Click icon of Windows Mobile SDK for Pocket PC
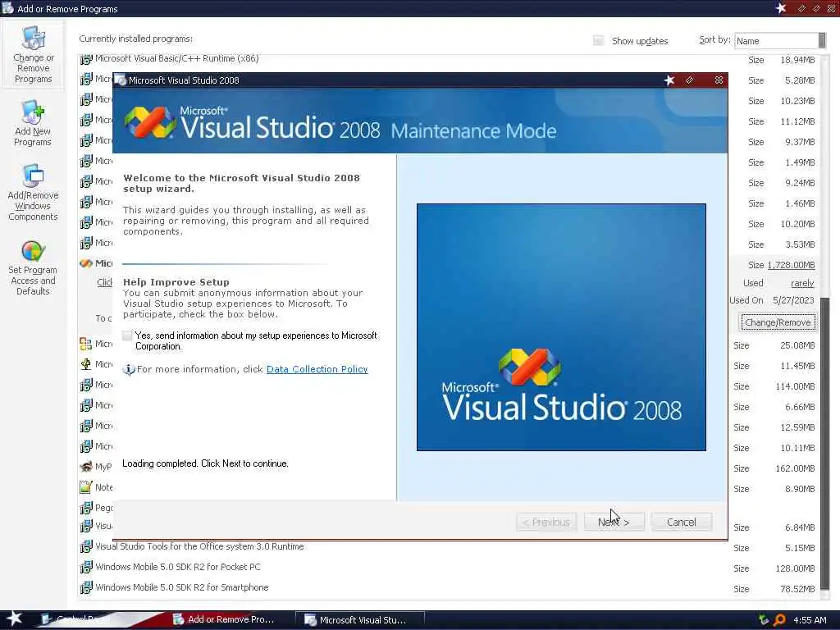Screen dimensions: 840x630 tap(85, 568)
